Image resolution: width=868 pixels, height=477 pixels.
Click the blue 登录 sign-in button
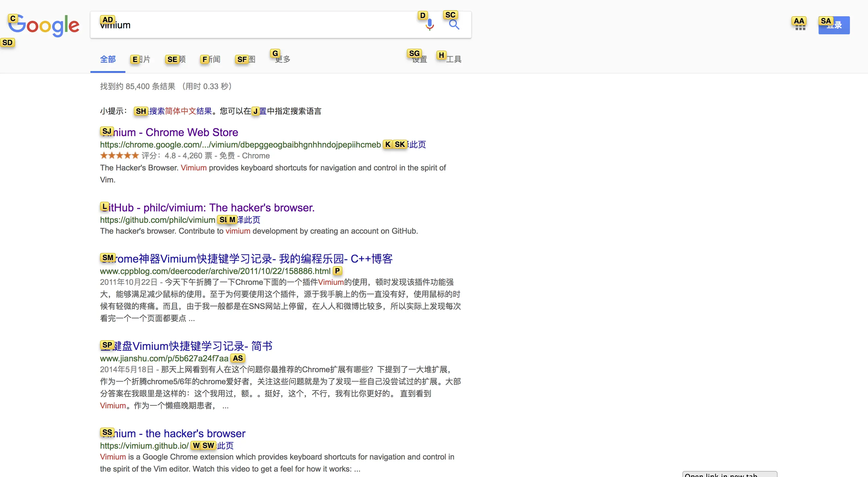(834, 25)
